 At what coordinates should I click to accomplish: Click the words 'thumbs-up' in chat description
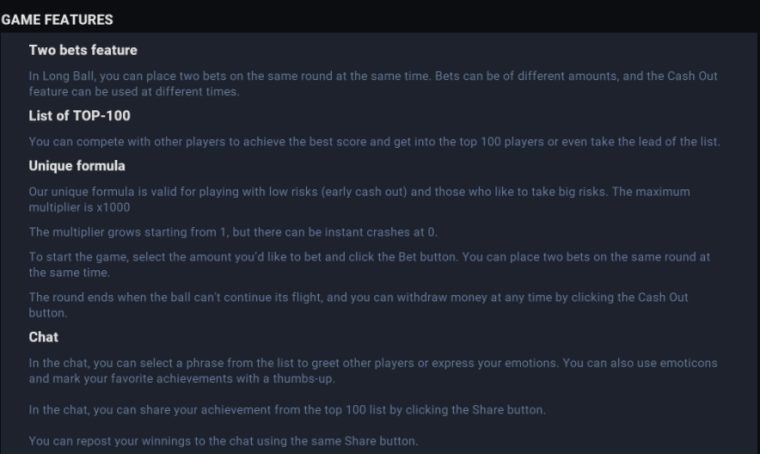pos(303,379)
